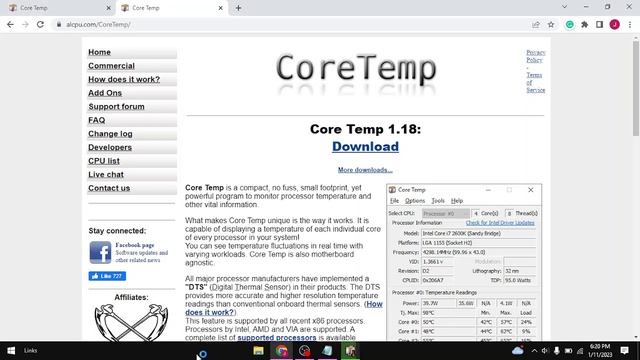Open the tab search dropdown arrow

coord(564,7)
